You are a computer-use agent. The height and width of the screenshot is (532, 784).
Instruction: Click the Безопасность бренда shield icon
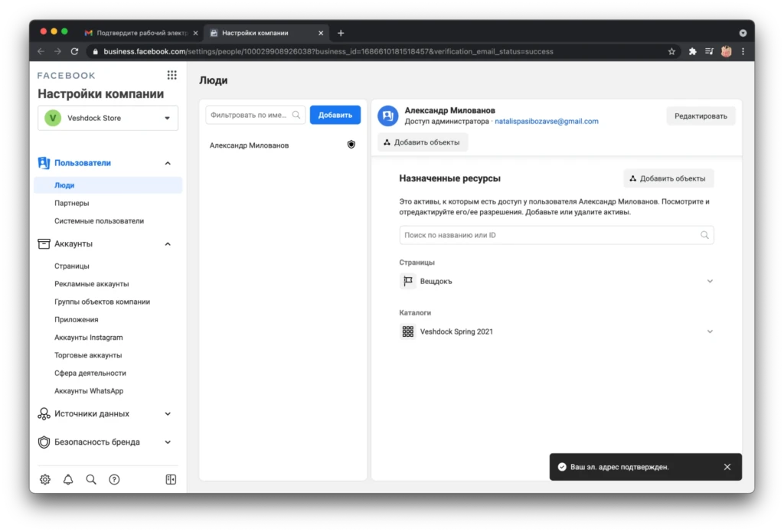44,442
